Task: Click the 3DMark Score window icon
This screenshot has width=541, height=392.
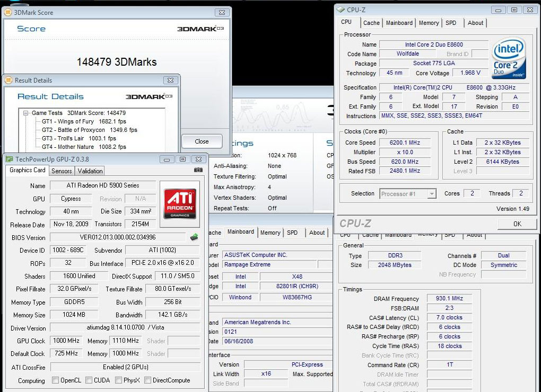Action: (x=8, y=12)
